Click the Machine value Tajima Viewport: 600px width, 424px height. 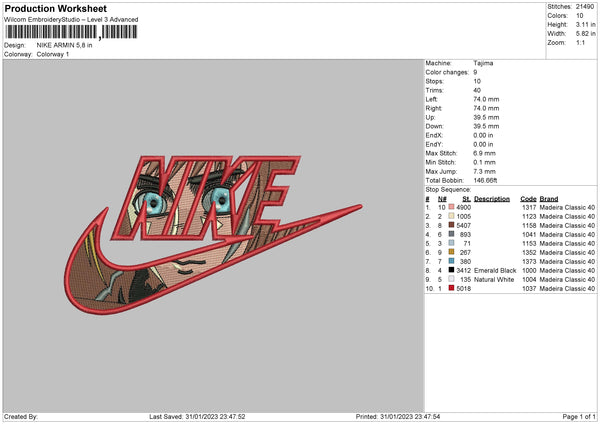pos(483,63)
